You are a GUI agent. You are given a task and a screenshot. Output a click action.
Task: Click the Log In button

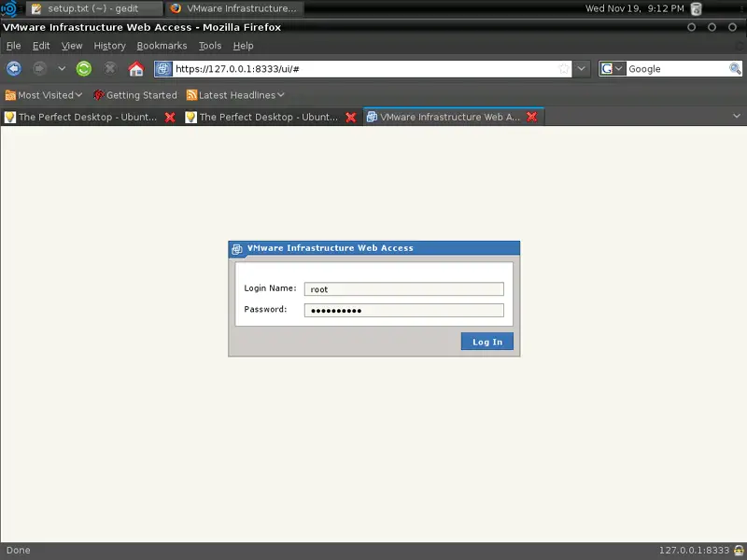(x=486, y=342)
